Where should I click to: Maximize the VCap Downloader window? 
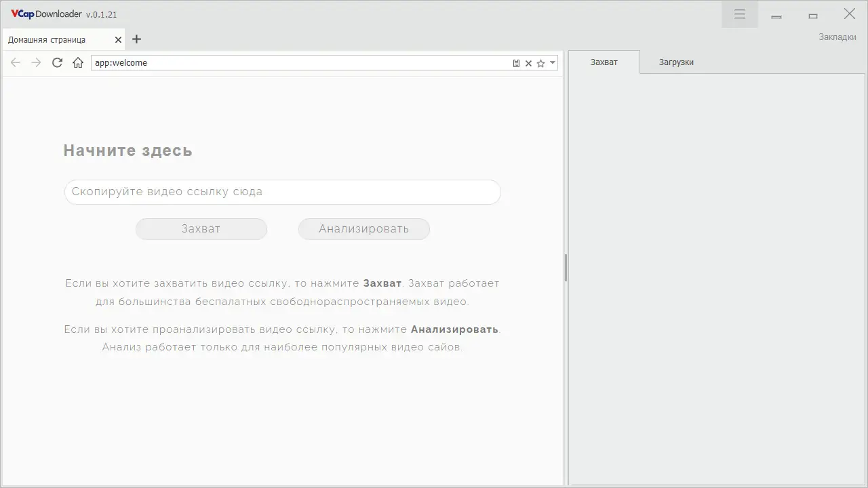click(813, 14)
